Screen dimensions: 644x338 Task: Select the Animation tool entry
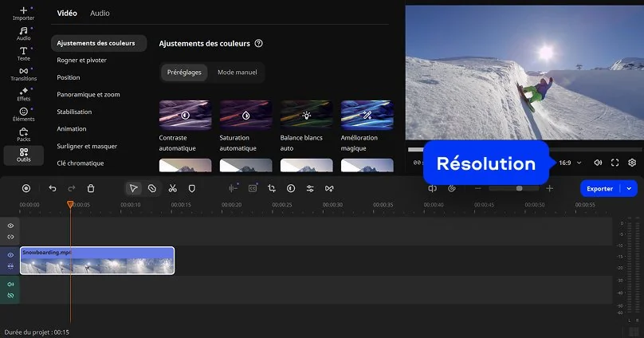(72, 129)
